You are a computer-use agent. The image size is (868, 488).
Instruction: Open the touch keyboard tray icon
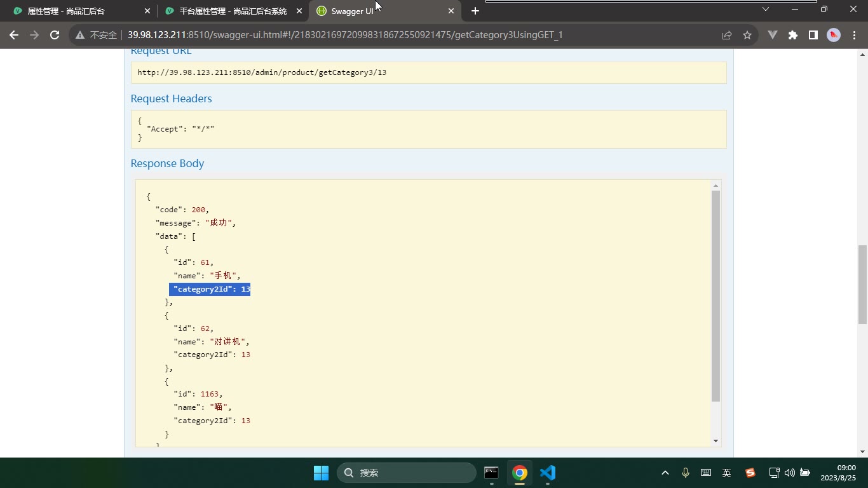tap(706, 473)
